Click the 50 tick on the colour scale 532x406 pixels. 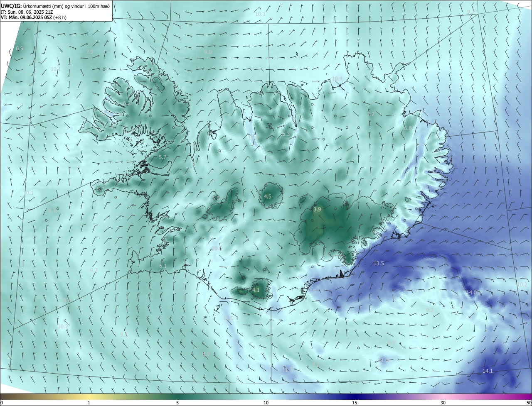(x=529, y=403)
